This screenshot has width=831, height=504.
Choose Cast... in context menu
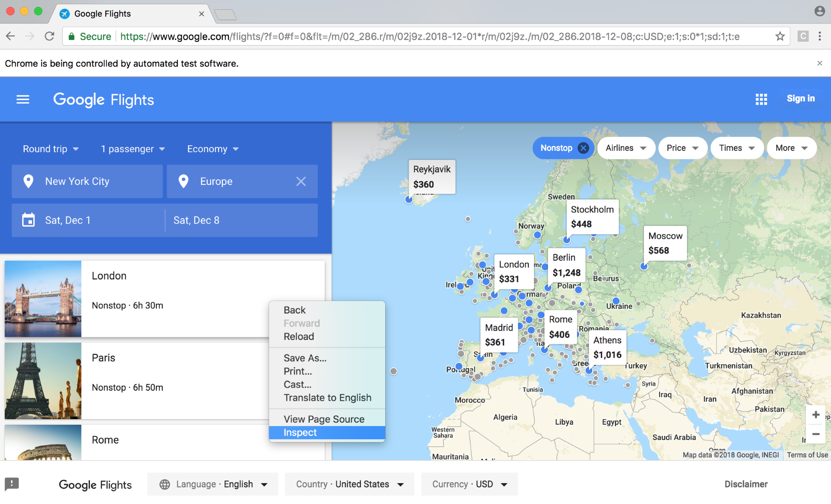327,385
